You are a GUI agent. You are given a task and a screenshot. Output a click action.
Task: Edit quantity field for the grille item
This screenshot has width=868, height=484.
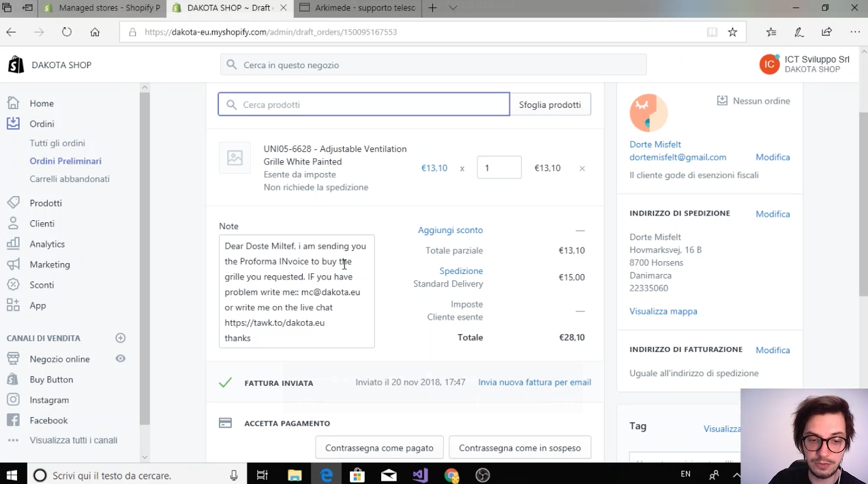[499, 168]
